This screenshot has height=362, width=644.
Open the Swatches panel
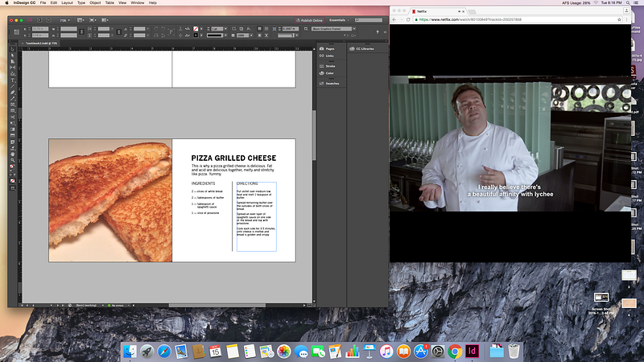coord(332,83)
